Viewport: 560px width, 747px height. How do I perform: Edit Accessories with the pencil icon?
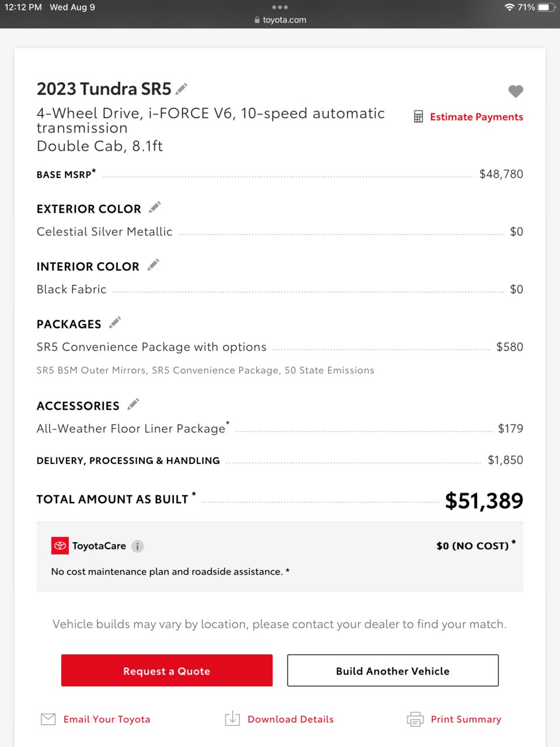(x=133, y=404)
